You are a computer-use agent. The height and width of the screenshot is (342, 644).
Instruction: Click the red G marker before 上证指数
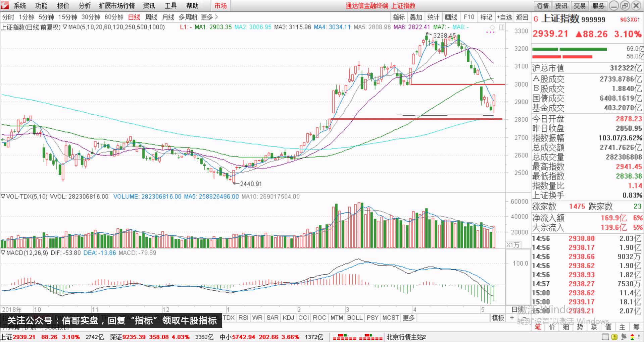536,19
